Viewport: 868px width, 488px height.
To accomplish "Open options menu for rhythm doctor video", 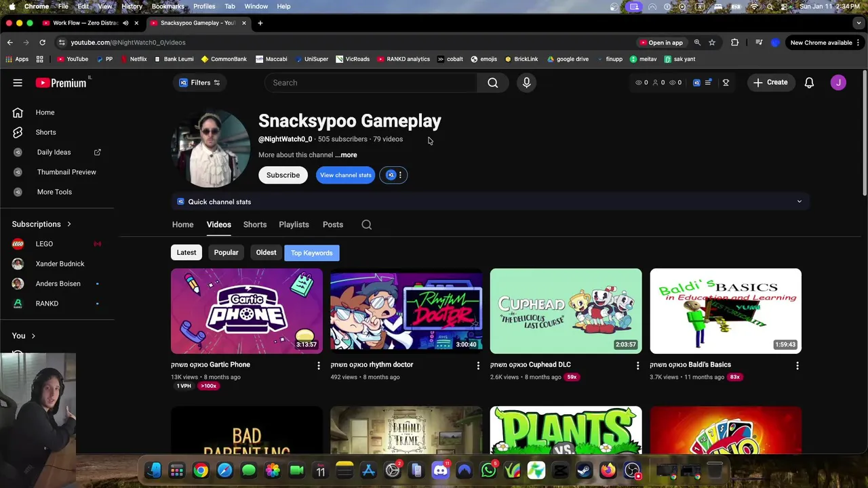I will [478, 365].
